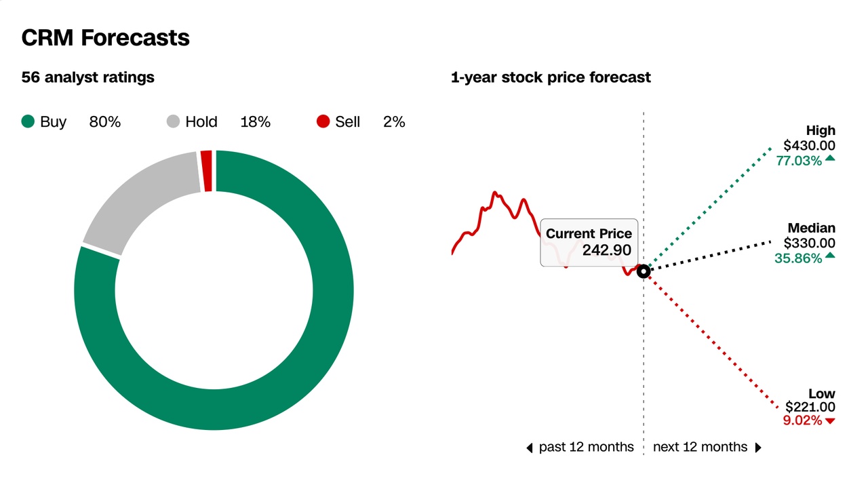Click the 1-year stock price forecast title
Screen dimensions: 868x493
(x=551, y=77)
